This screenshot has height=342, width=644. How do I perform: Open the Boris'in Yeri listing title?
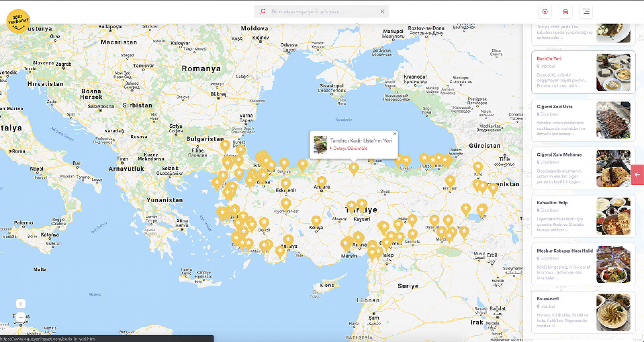[549, 59]
